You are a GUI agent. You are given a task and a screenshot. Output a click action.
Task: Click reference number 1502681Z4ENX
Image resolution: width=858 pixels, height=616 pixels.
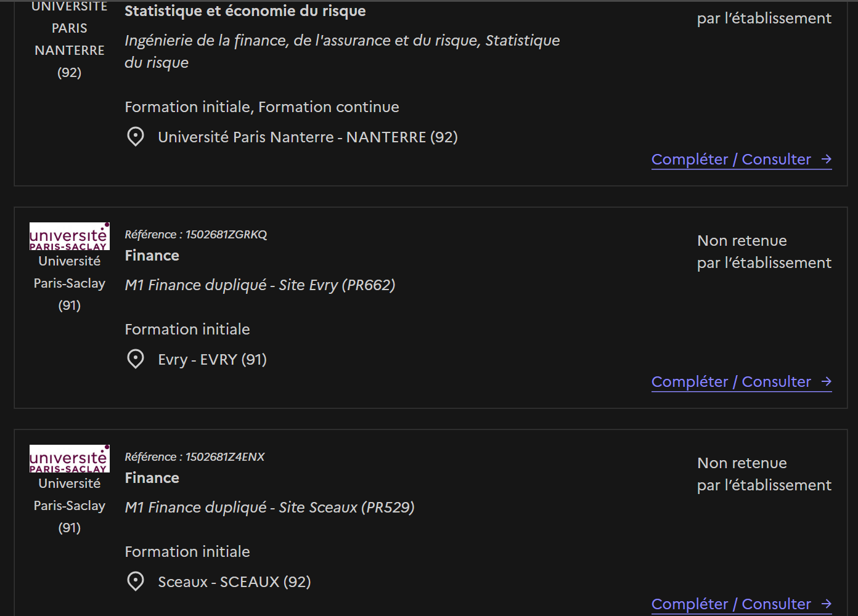click(x=225, y=457)
